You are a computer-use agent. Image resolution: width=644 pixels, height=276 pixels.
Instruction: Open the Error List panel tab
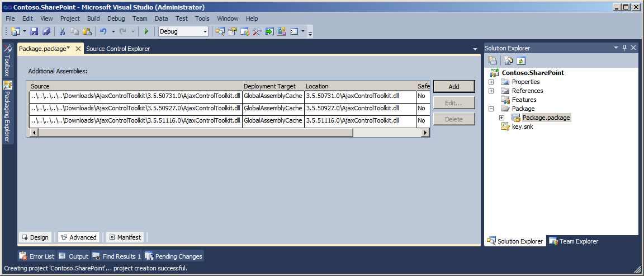coord(37,256)
